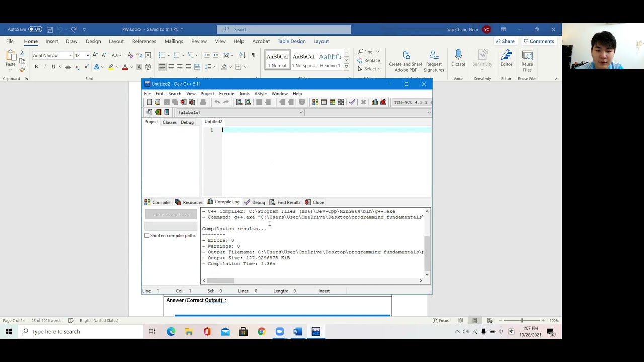Click Replace in Word Editing group
The width and height of the screenshot is (644, 362).
pos(369,60)
